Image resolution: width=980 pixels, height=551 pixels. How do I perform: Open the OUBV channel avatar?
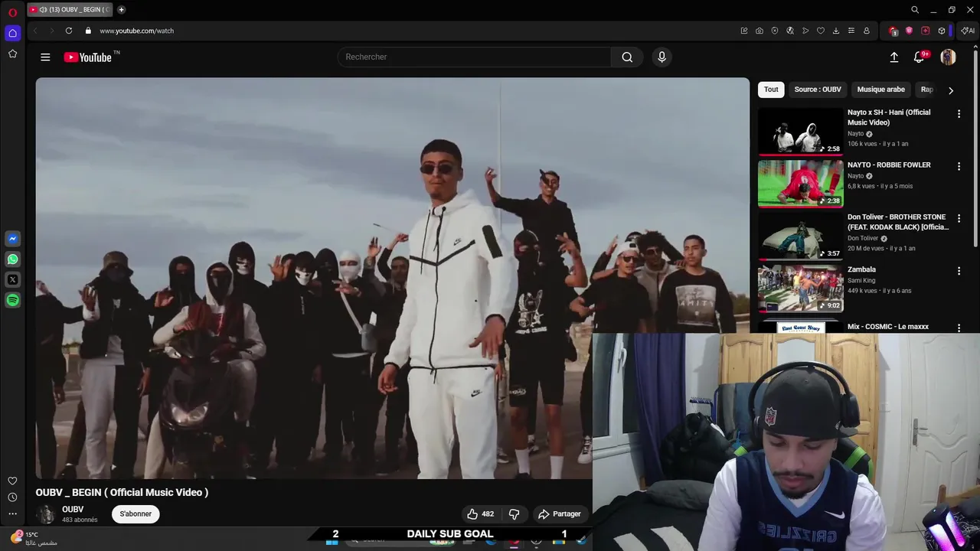46,514
